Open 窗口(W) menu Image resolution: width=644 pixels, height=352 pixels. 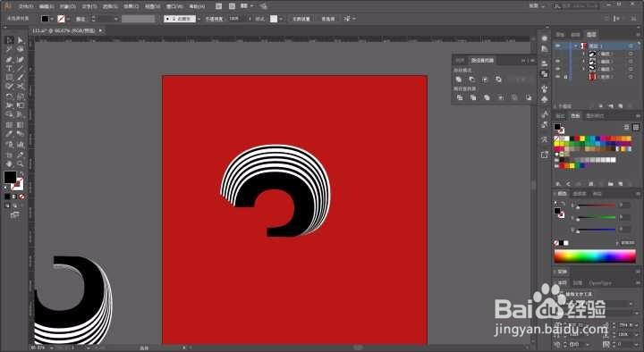coord(174,6)
